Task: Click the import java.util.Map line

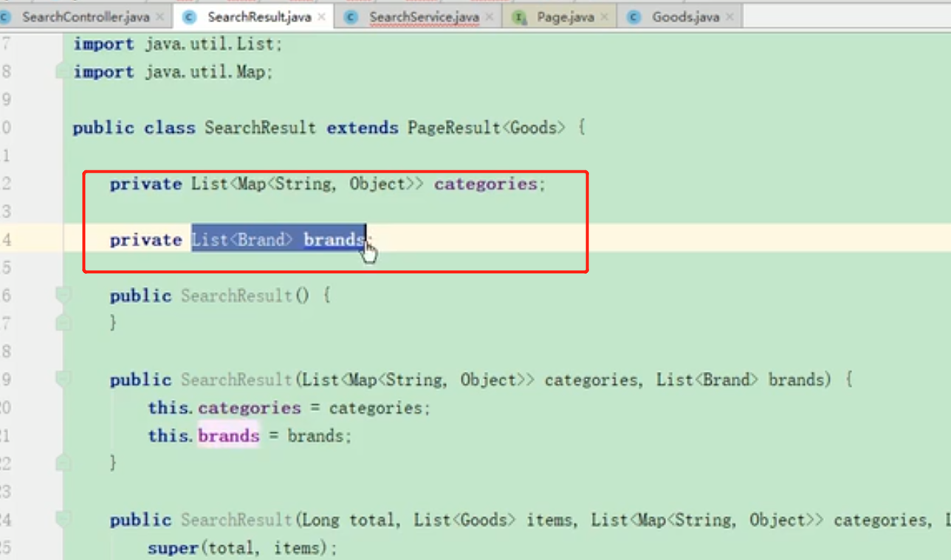Action: click(173, 72)
